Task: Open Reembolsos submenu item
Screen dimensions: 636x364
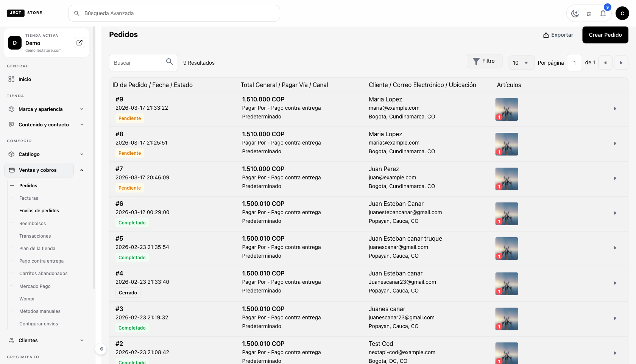Action: click(33, 224)
